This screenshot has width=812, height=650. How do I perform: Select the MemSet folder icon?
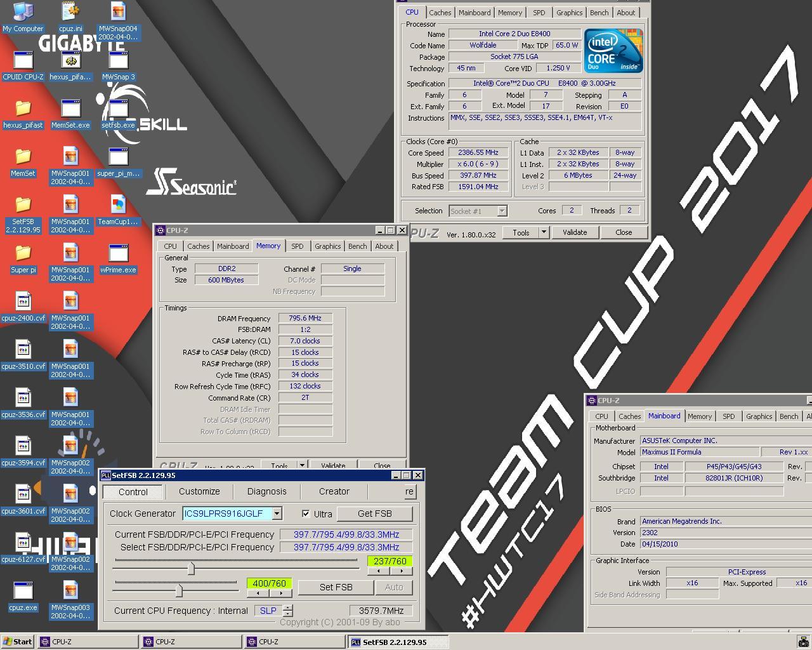[x=23, y=162]
